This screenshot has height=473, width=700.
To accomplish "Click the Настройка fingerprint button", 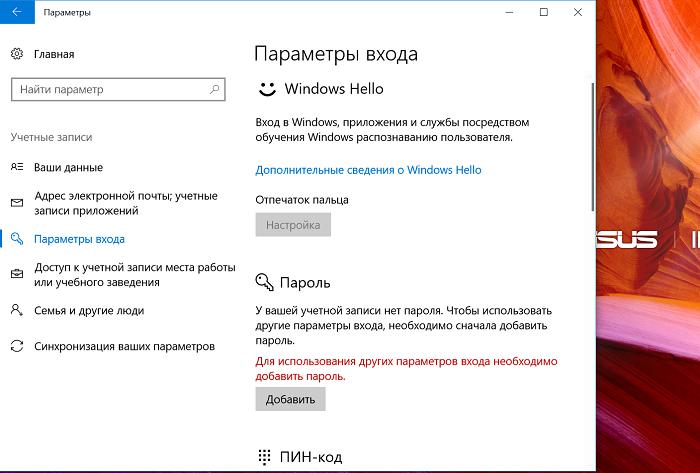I will (x=293, y=224).
